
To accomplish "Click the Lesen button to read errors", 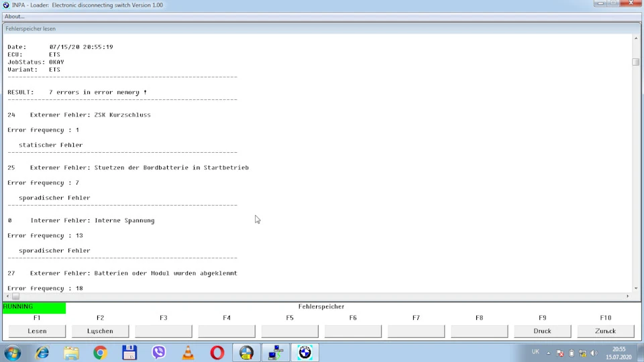I will (x=37, y=330).
